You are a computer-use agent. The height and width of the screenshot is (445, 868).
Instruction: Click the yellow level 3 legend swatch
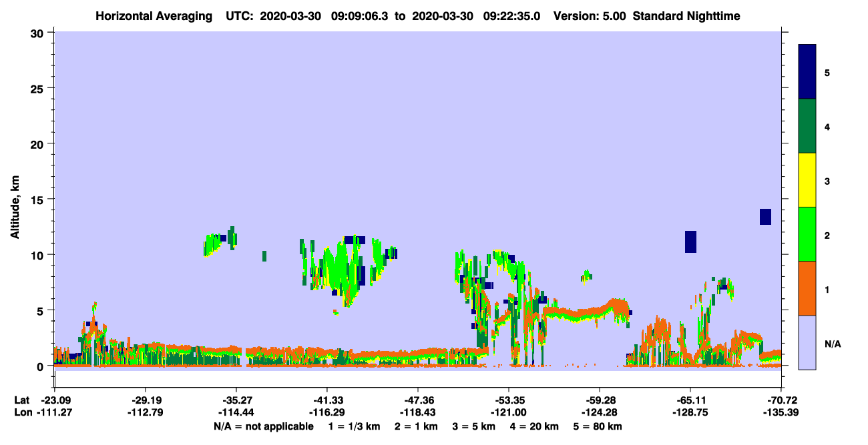807,180
